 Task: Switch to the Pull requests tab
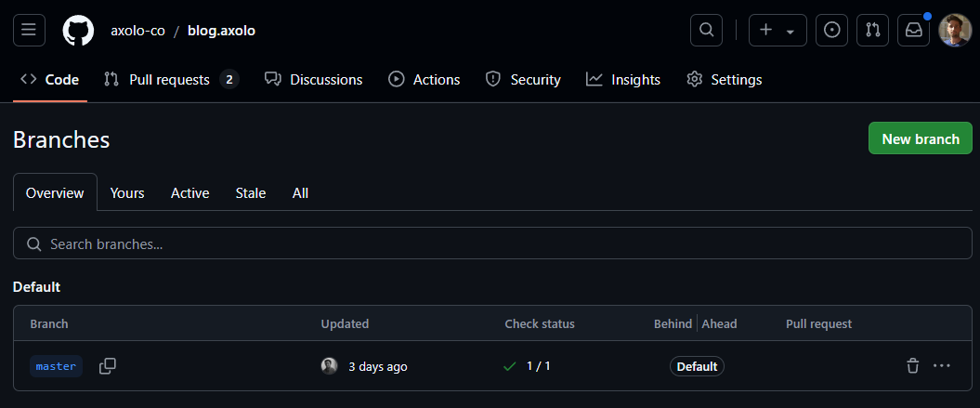(x=170, y=80)
